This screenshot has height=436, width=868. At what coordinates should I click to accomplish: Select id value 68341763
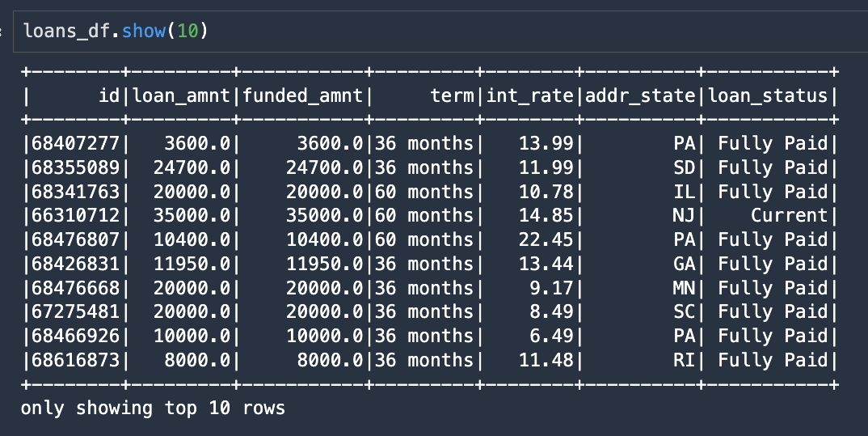pos(75,192)
